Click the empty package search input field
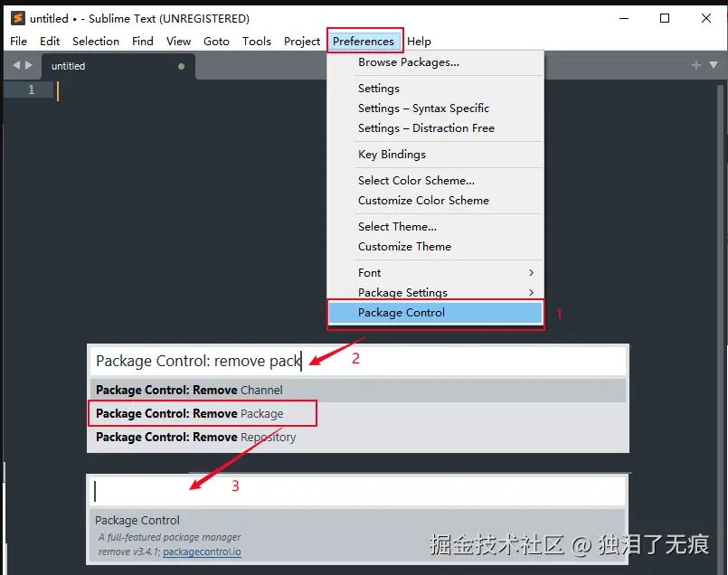Image resolution: width=728 pixels, height=575 pixels. 357,491
